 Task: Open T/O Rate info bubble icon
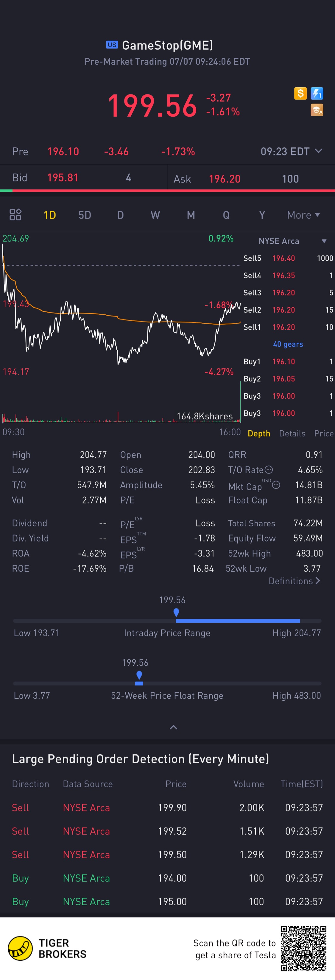click(269, 470)
